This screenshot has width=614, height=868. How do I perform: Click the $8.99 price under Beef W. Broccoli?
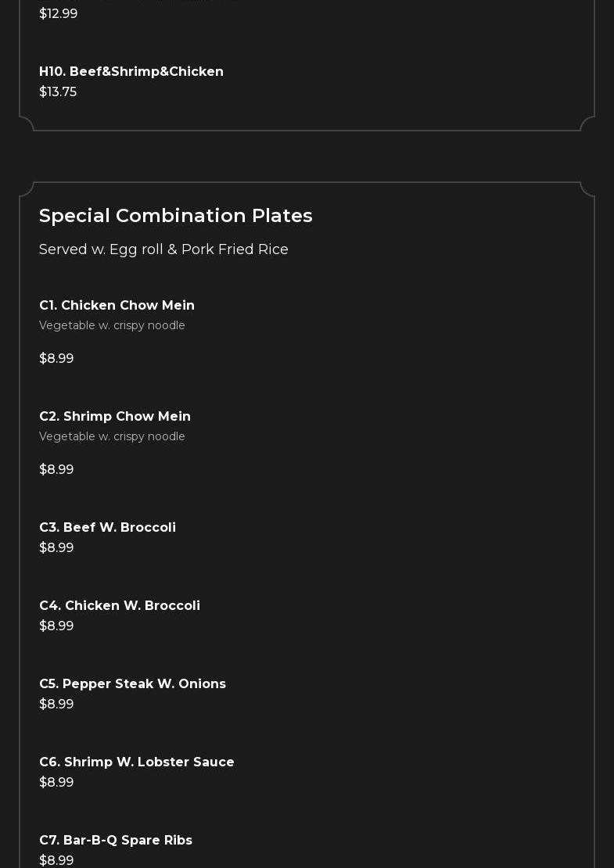[56, 547]
